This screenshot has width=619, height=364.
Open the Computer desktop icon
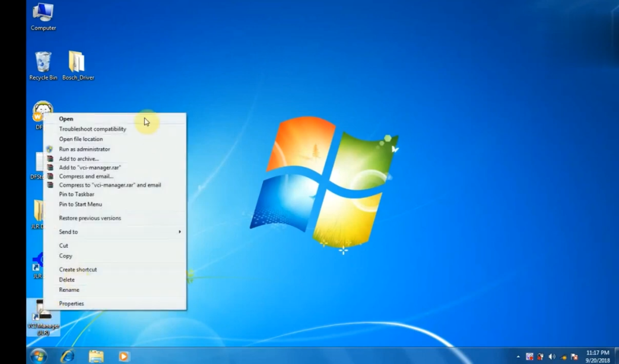tap(43, 17)
